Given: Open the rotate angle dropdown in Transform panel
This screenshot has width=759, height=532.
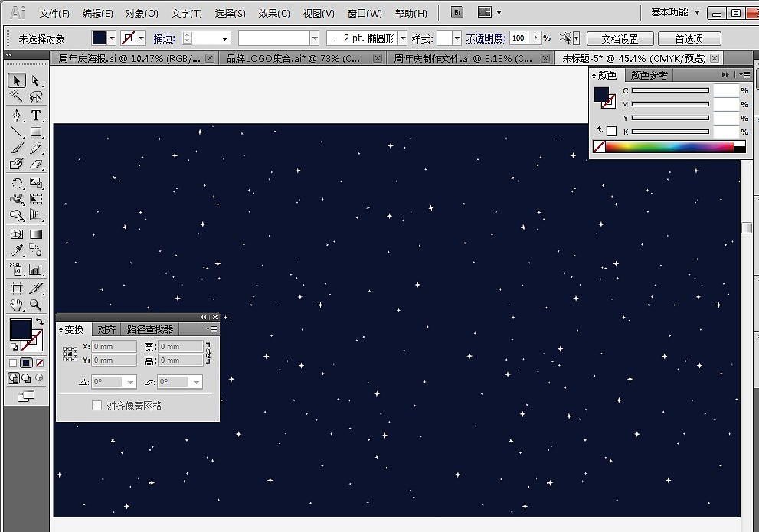Looking at the screenshot, I should click(x=130, y=382).
